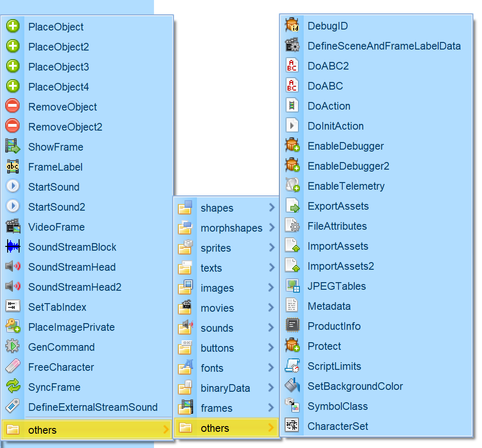Click the chip icon beside ProductInfo

[292, 326]
